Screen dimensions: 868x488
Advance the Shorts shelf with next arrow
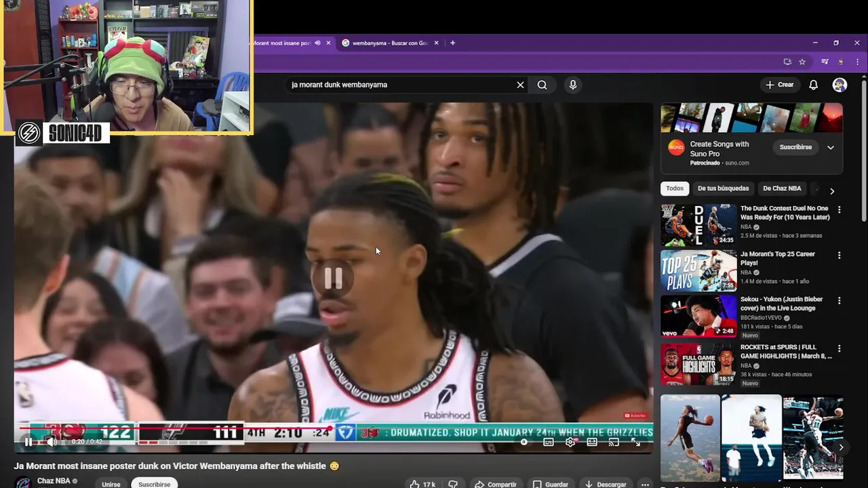pyautogui.click(x=841, y=447)
